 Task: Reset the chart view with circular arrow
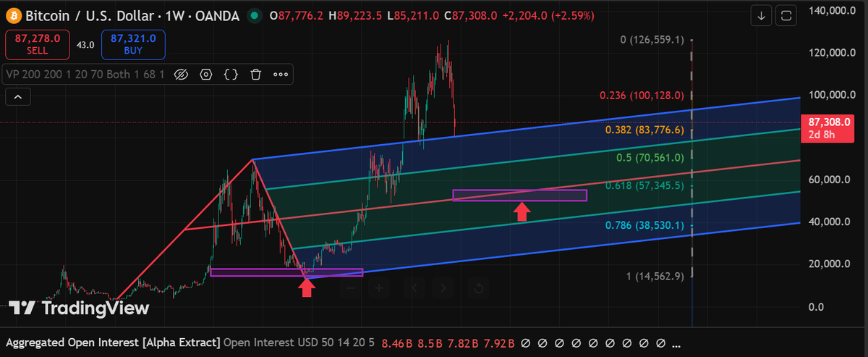478,288
